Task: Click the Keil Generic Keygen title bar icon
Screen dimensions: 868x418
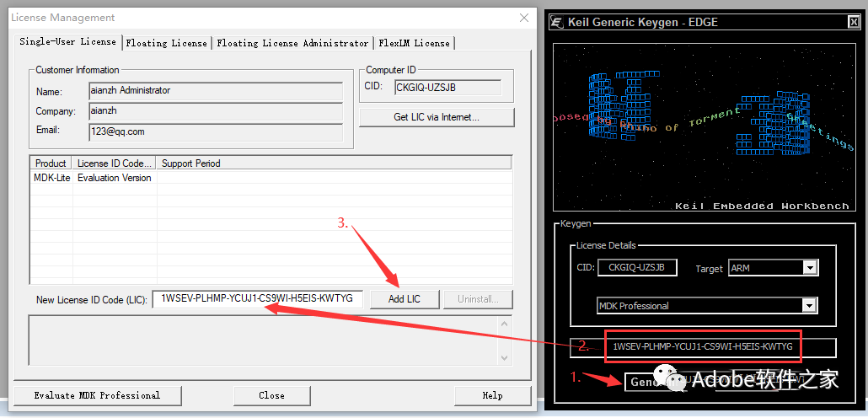Action: click(557, 22)
